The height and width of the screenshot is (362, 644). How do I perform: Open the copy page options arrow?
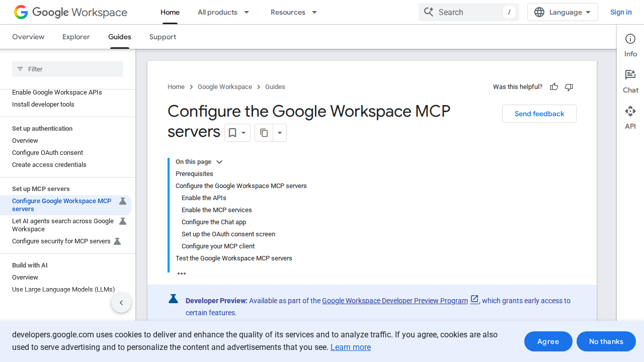point(280,133)
